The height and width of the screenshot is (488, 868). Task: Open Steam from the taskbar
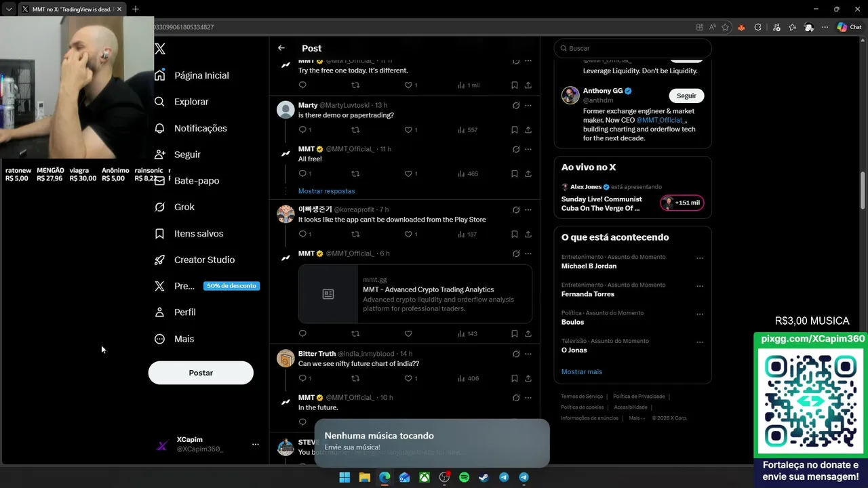tap(484, 477)
